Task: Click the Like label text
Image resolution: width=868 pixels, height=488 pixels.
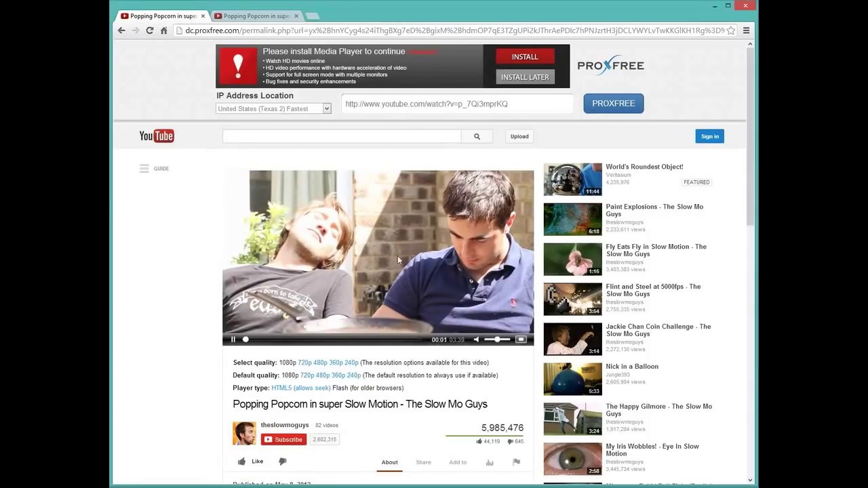Action: [258, 462]
